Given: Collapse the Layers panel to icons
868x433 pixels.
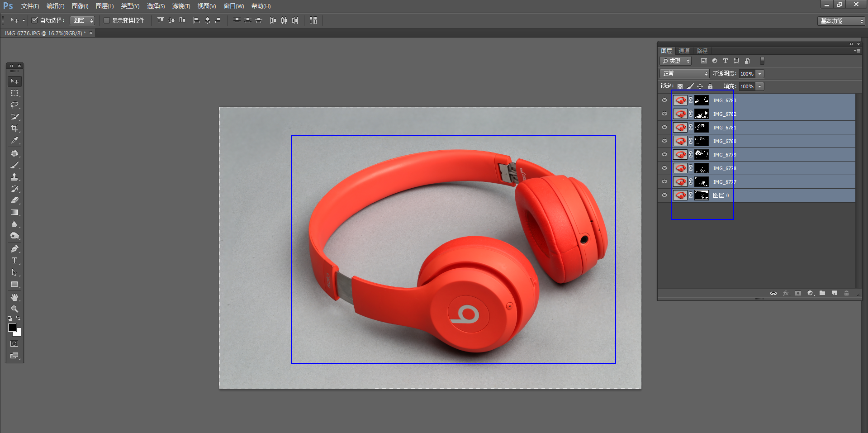Looking at the screenshot, I should coord(851,44).
